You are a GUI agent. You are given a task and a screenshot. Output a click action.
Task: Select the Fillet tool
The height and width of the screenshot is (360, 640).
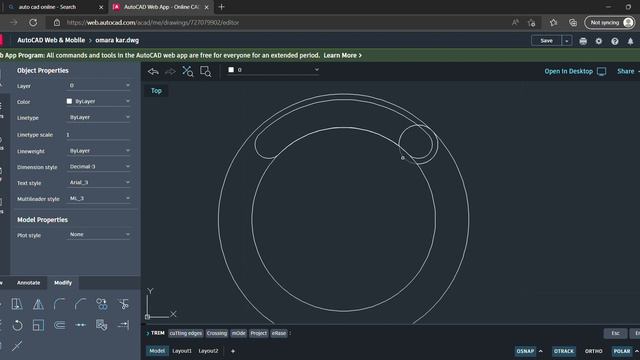[60, 304]
